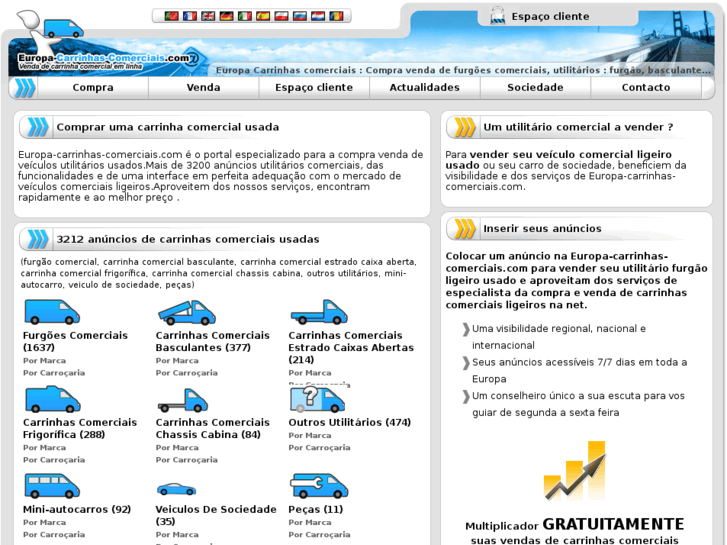The height and width of the screenshot is (545, 727).
Task: Click the GRATUITAMENTE promotional text
Action: click(613, 524)
